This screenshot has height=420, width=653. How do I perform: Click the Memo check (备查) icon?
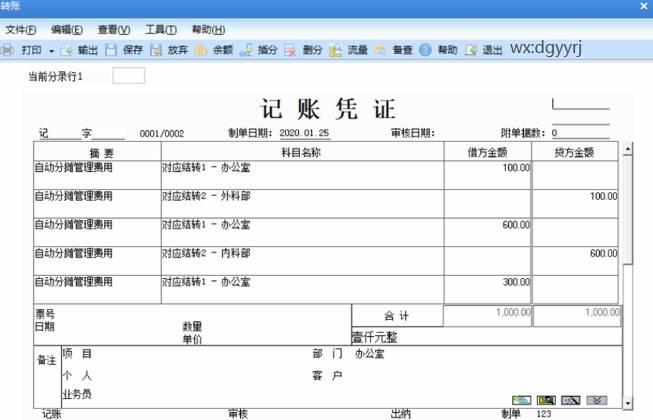[x=380, y=50]
